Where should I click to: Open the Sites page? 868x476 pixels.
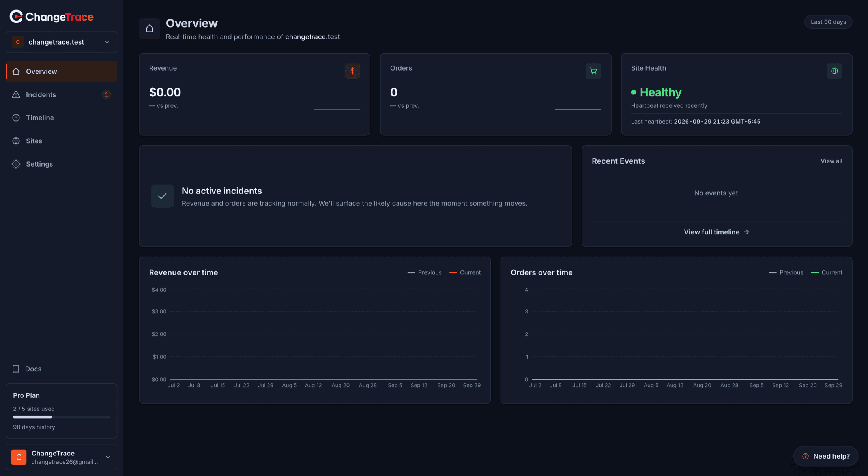[62, 141]
